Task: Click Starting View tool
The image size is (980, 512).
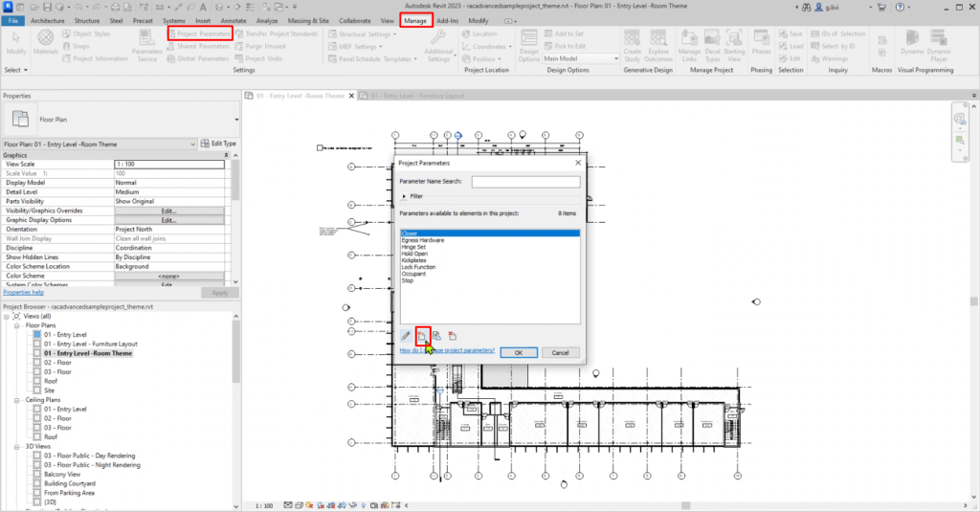Action: tap(734, 46)
